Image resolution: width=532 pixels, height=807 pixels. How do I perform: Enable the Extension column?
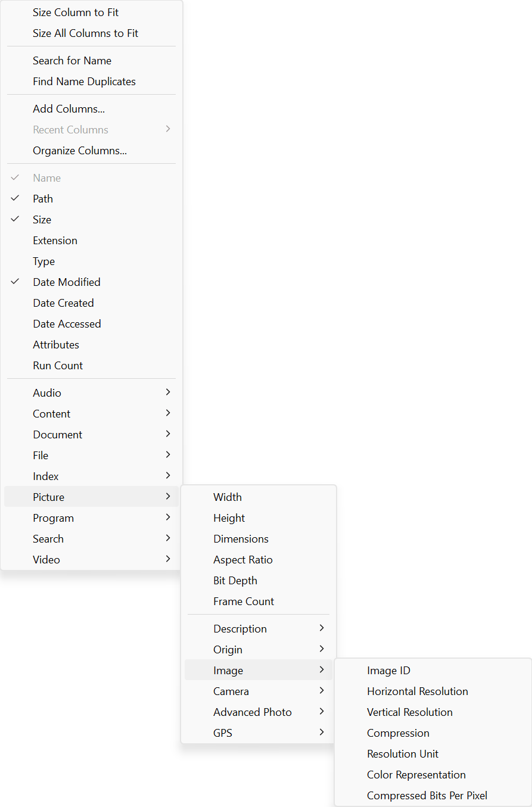55,241
